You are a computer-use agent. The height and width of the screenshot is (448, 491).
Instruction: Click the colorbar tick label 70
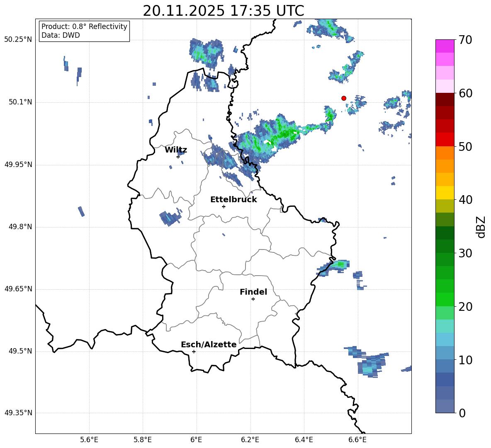click(x=466, y=40)
